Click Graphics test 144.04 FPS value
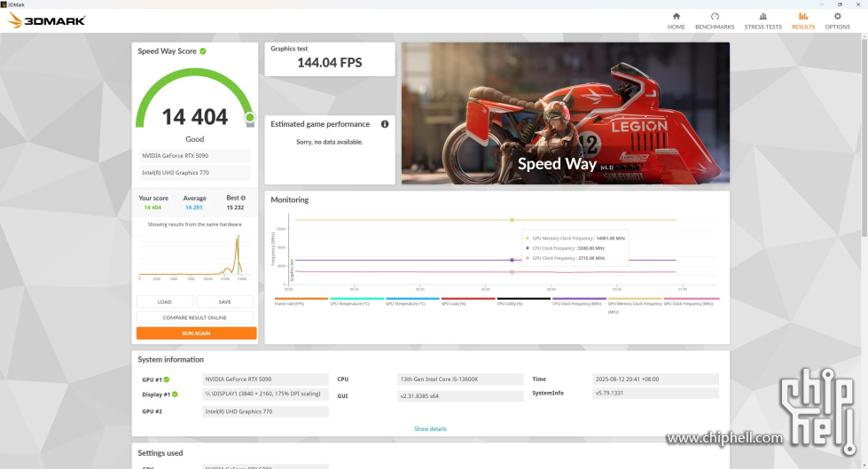Viewport: 868px width, 469px height. point(329,63)
